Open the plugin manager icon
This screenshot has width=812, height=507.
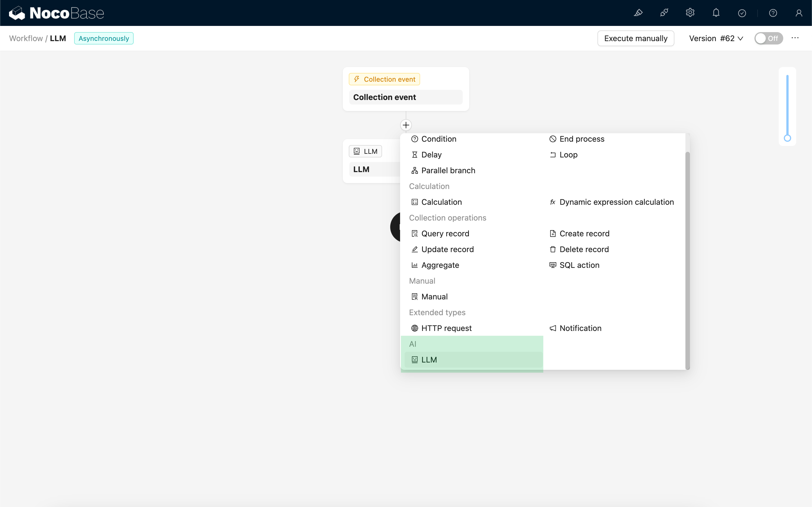664,13
